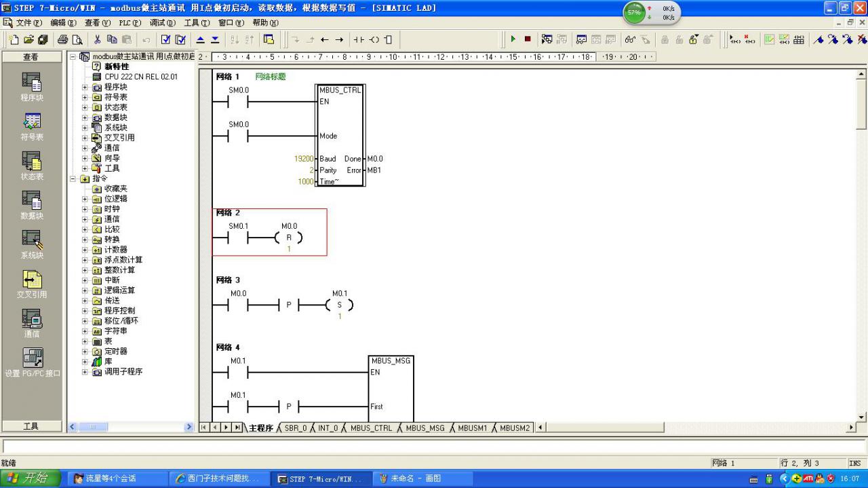Switch to the MBUS_CTRL subroutine tab
The image size is (868, 488).
370,428
